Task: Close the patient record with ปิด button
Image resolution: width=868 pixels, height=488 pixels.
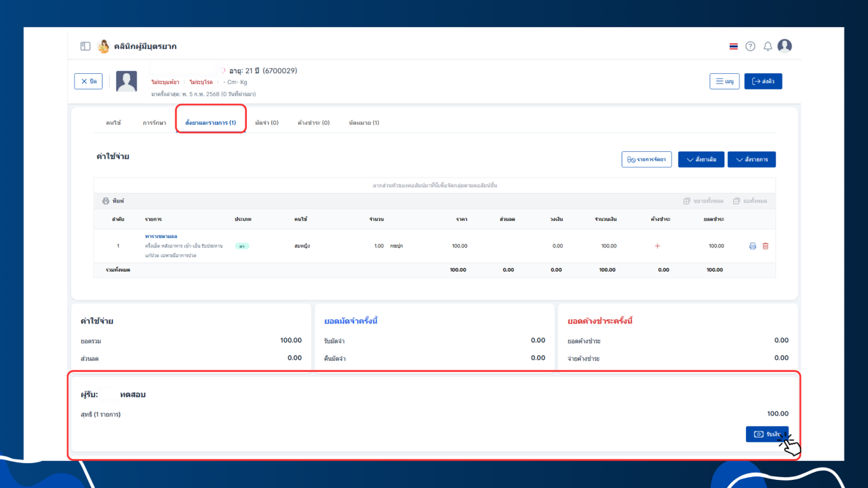Action: click(x=88, y=81)
